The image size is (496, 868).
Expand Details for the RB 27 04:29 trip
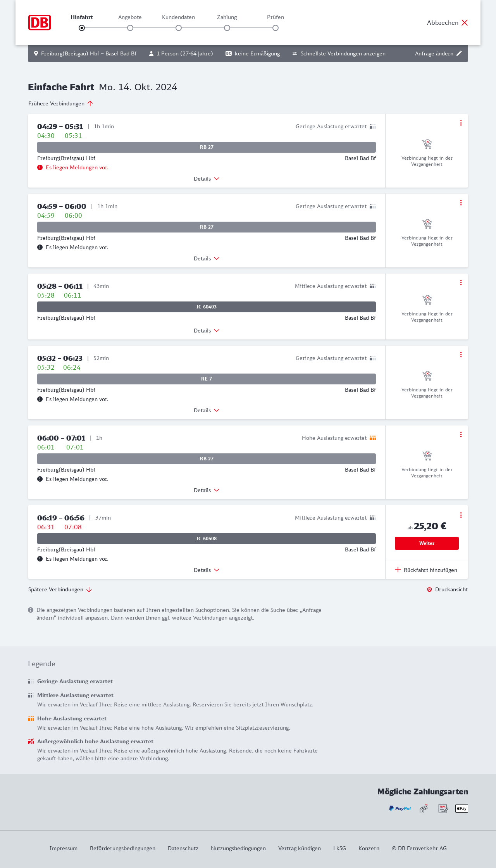[x=207, y=179]
